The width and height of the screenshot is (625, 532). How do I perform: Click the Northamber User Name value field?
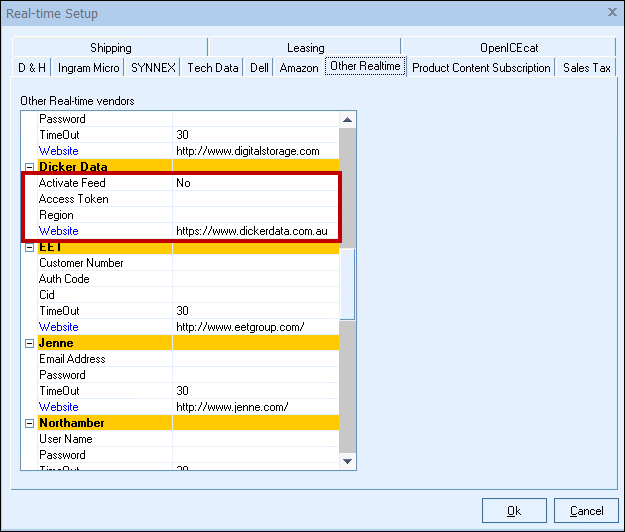256,439
